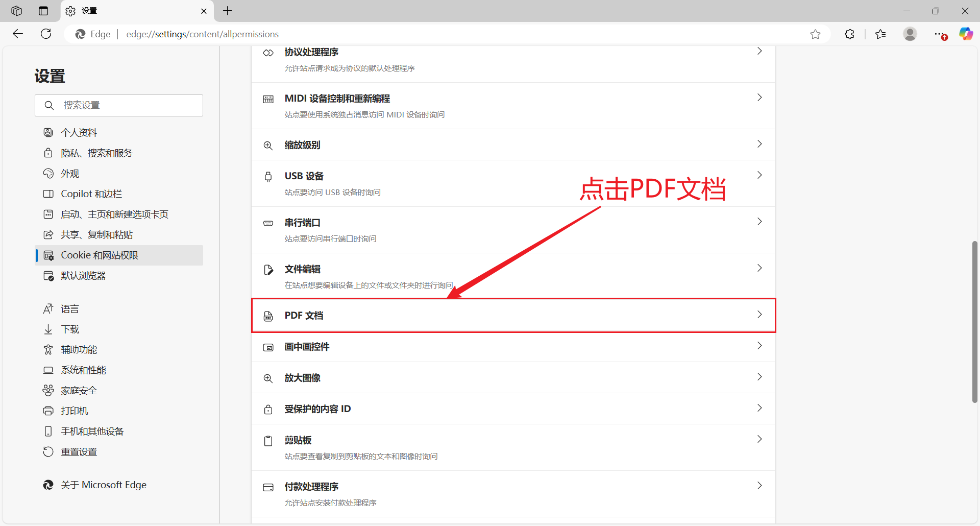Refresh the settings page
The image size is (980, 526).
46,34
